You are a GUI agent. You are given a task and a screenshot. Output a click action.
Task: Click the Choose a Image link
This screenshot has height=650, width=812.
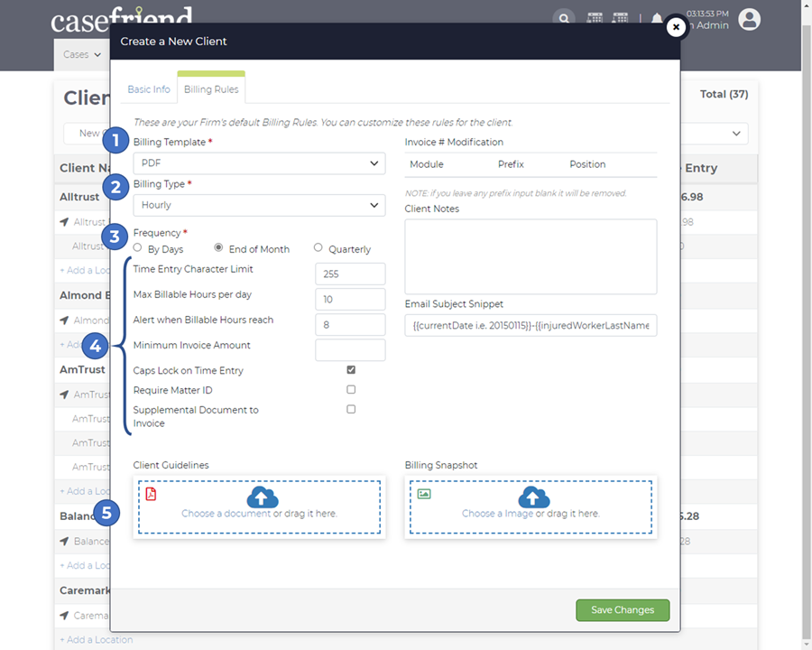point(497,513)
